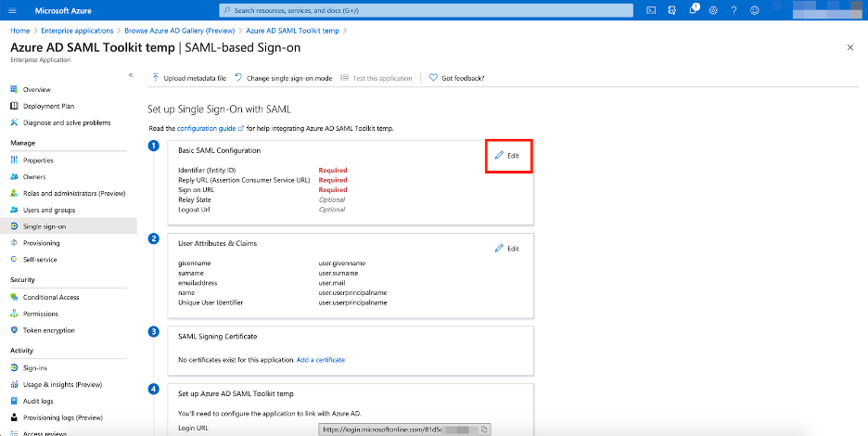Navigate to Enterprise applications breadcrumb
This screenshot has width=868, height=436.
tap(79, 31)
